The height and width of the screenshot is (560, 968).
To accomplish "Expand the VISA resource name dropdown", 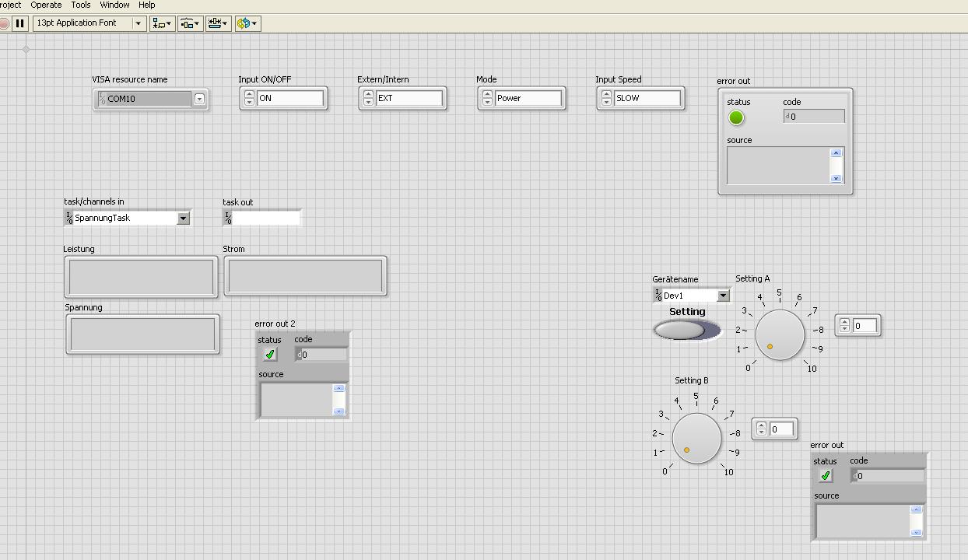I will pos(199,99).
